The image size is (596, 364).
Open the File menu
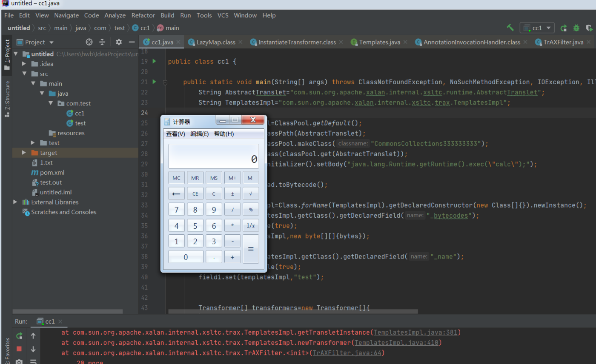point(9,15)
